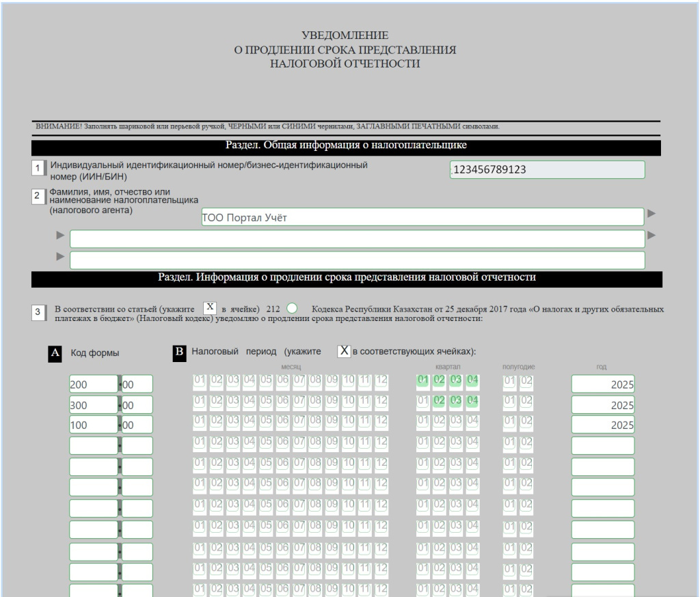Click the empty form code field in fourth row
Viewport: 700px width, 597px height.
click(x=93, y=446)
